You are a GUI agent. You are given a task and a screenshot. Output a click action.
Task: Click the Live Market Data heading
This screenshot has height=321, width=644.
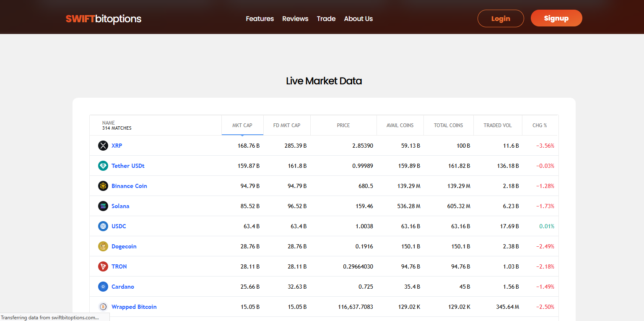(324, 81)
